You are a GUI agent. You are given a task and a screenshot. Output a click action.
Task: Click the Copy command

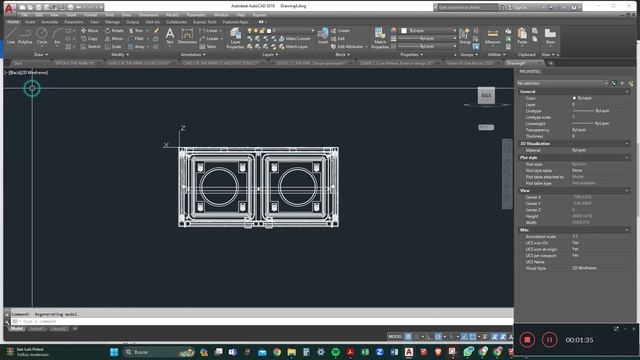89,39
